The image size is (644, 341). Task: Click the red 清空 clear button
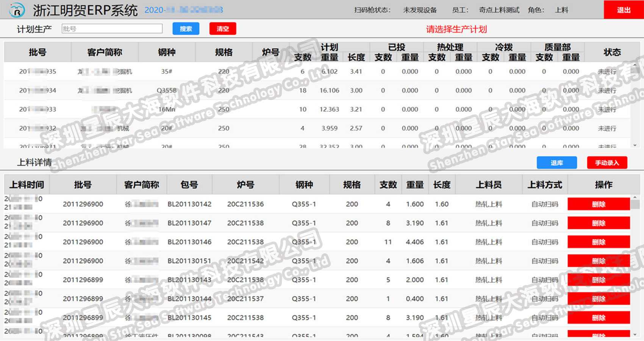(x=223, y=29)
